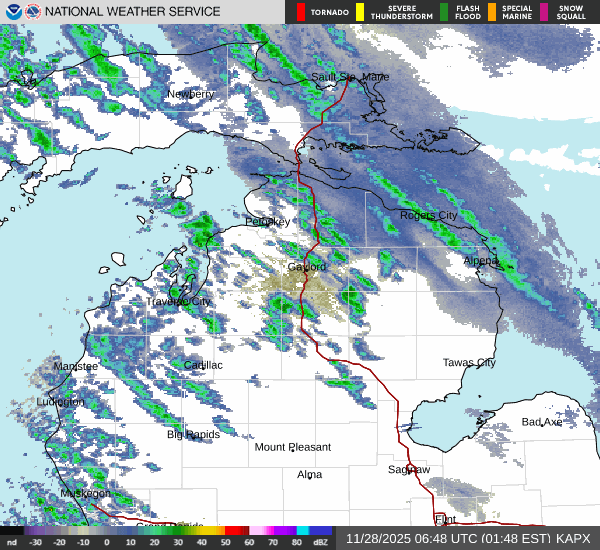Click the Bad Axe city label
600x550 pixels.
(542, 423)
